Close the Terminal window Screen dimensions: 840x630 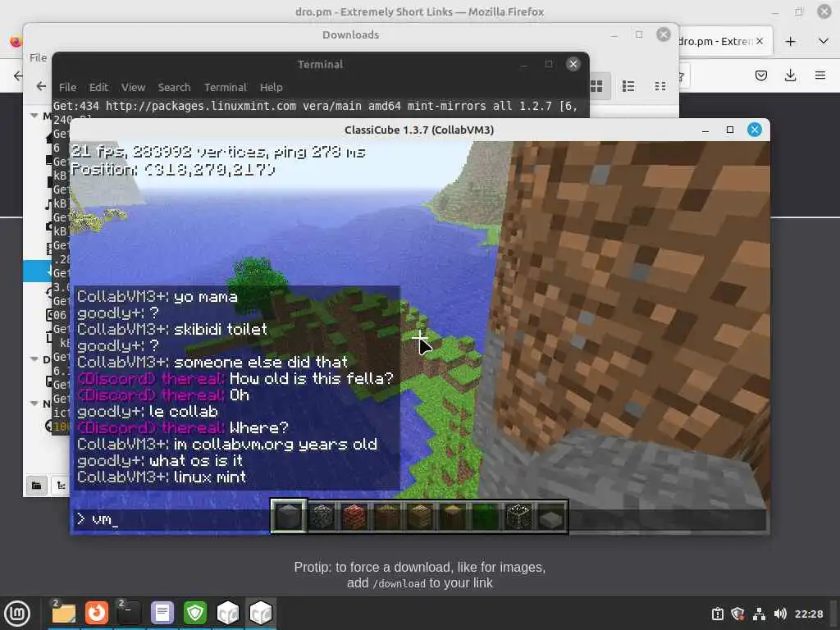coord(573,64)
